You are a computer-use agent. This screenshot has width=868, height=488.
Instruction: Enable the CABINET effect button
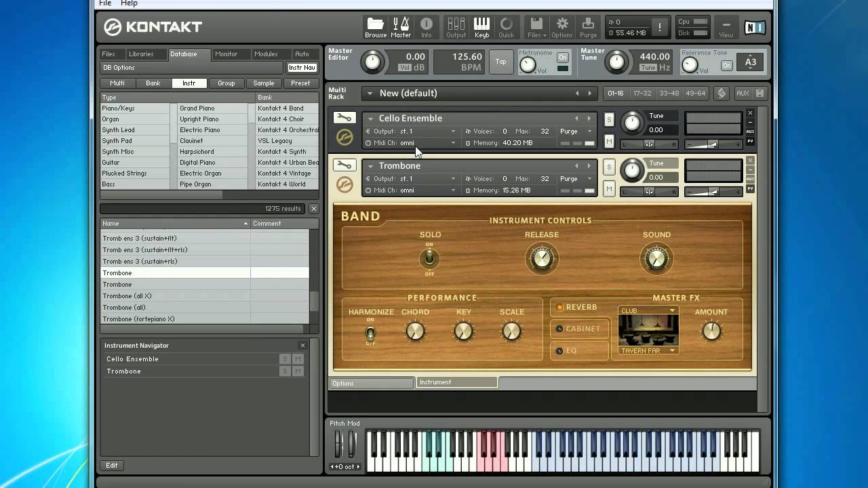point(578,329)
